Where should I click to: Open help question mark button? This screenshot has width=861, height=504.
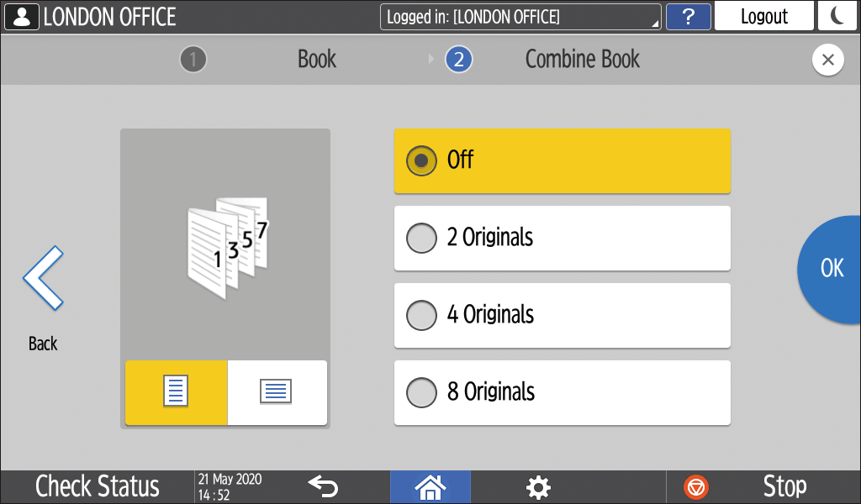coord(688,16)
